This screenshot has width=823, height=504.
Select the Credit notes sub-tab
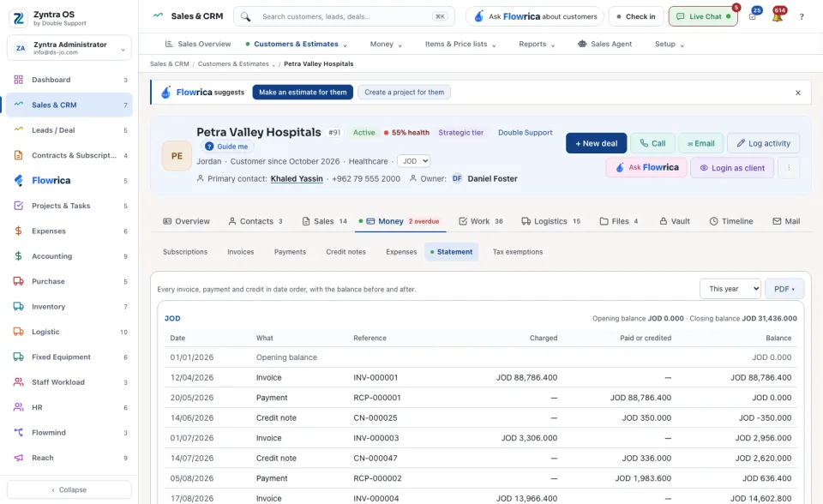[345, 252]
